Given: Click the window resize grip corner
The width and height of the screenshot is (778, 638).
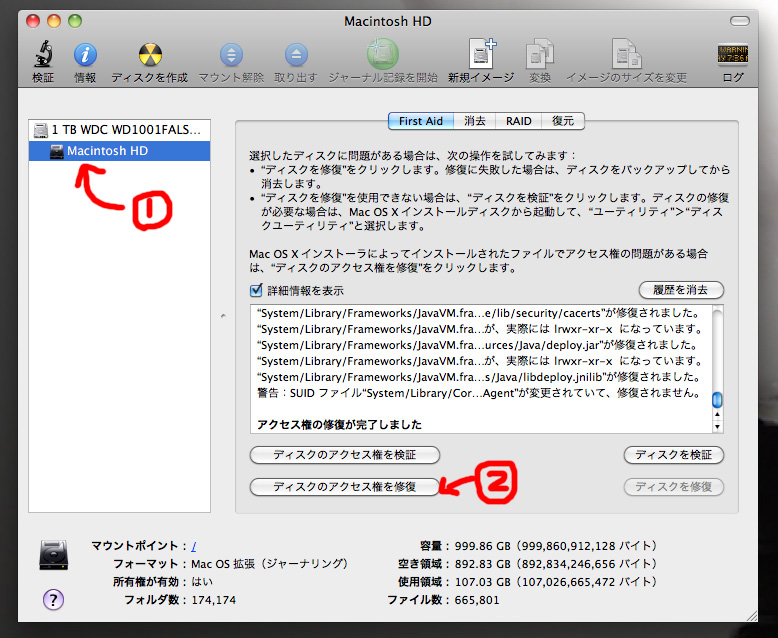Looking at the screenshot, I should [x=752, y=616].
